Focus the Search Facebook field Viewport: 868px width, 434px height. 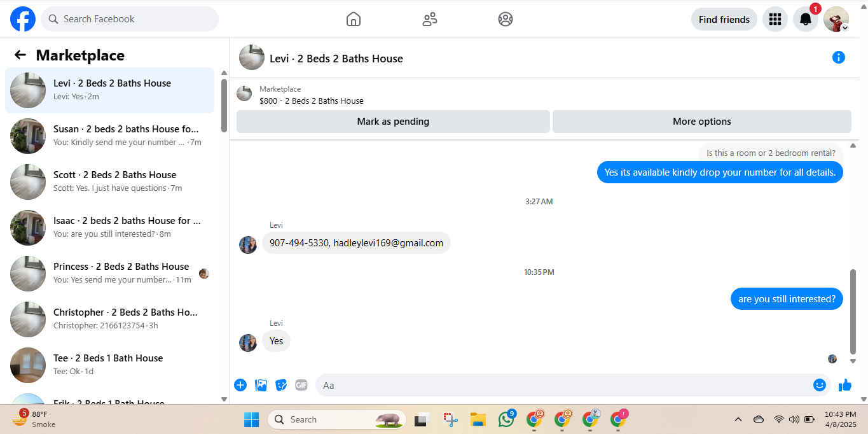(130, 19)
